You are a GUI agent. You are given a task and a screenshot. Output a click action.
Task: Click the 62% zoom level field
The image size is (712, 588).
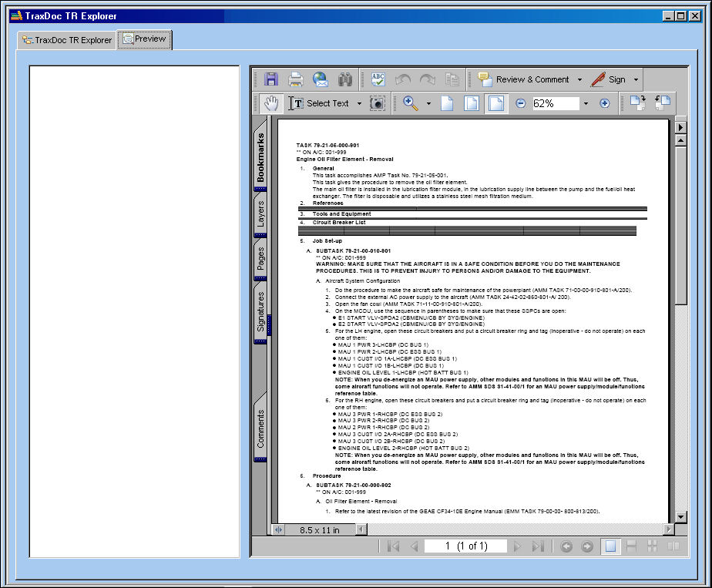555,103
